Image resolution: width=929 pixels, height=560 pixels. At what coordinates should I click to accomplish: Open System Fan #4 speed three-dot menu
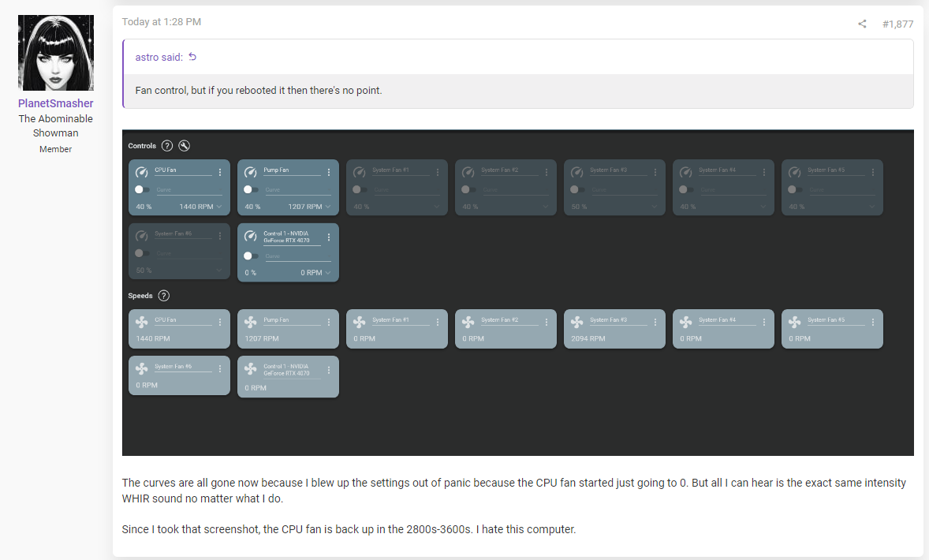[x=764, y=322]
